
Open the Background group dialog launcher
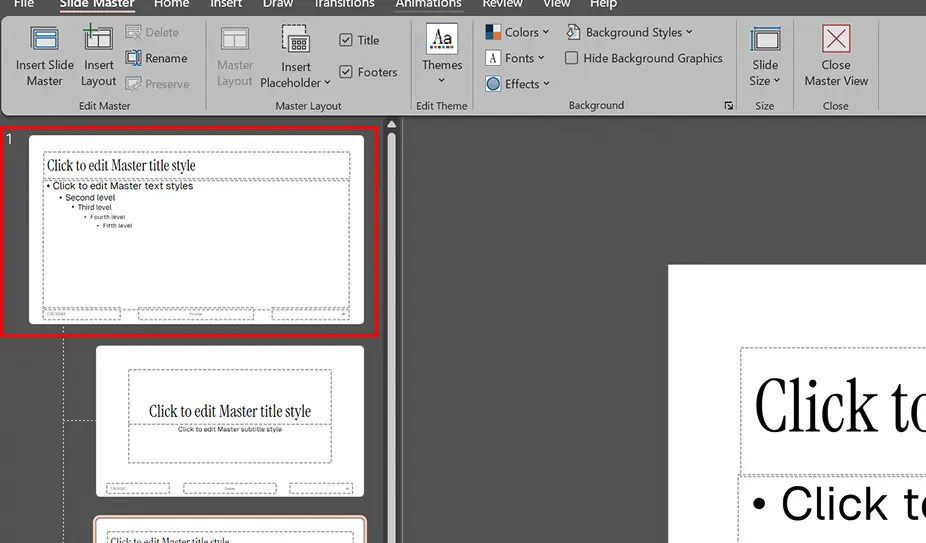728,106
